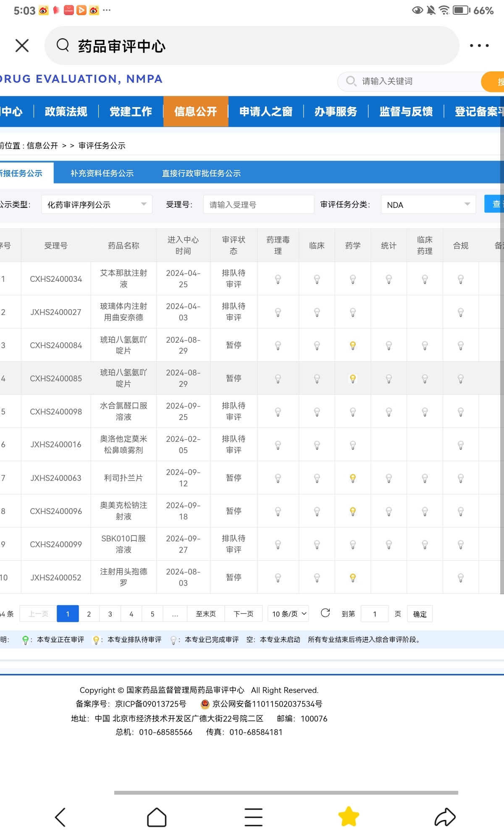Click 药理毒理 bulb for 艾本那肽注射液
Viewport: 504px width, 840px height.
[x=278, y=279]
